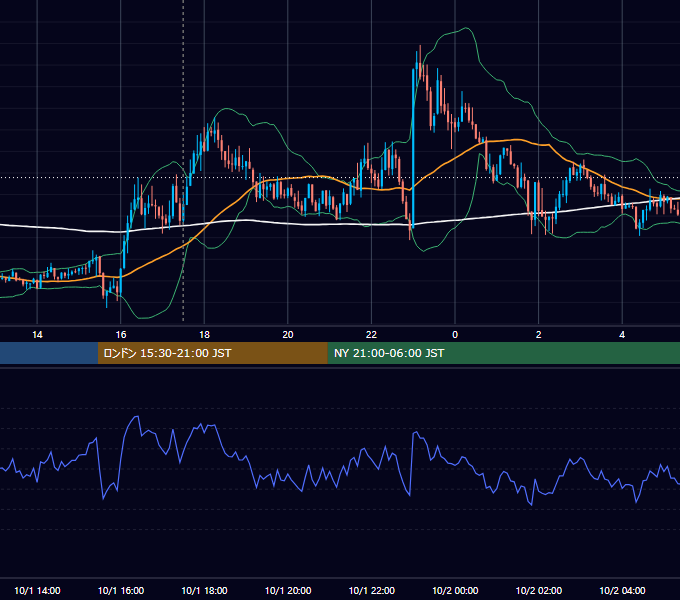Click the "14" hour label on price chart axis
The image size is (680, 600).
[x=37, y=335]
